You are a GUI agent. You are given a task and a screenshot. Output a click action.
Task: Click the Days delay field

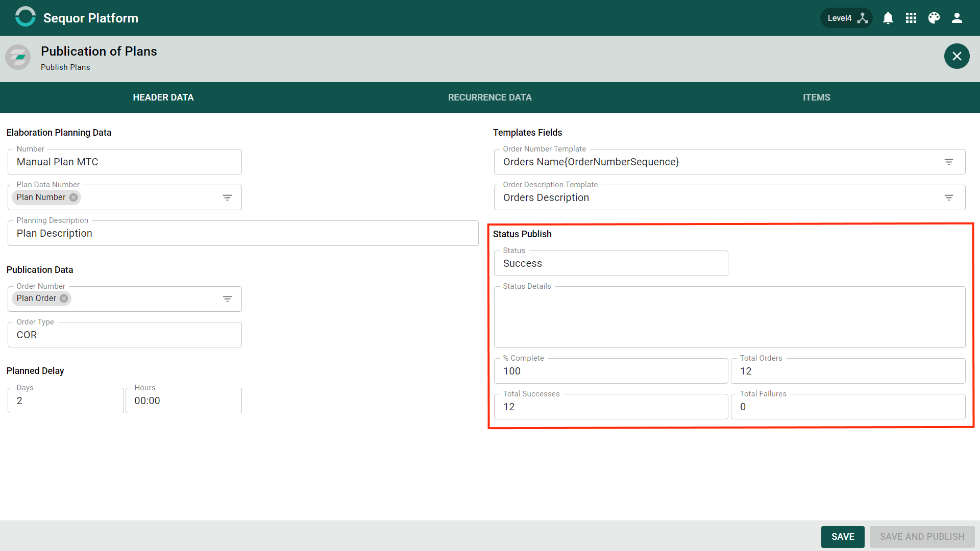click(66, 400)
